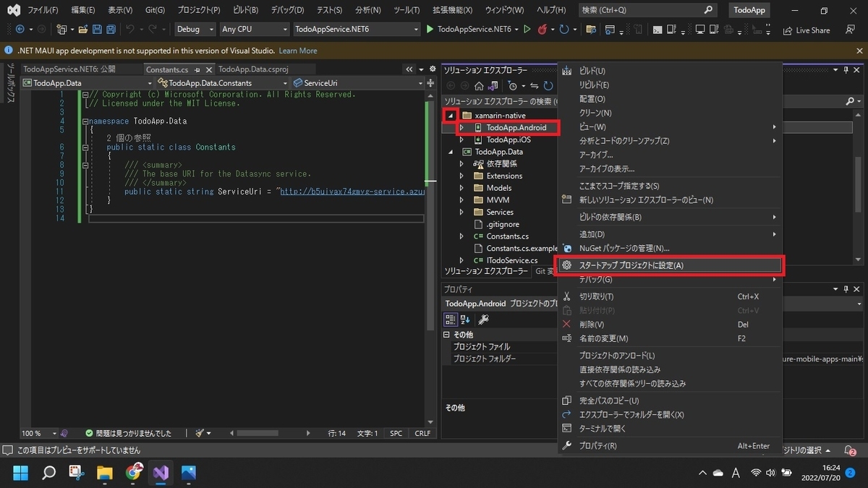Choose 削除(V) from the context menu
Screen dimensions: 868x488
point(670,325)
